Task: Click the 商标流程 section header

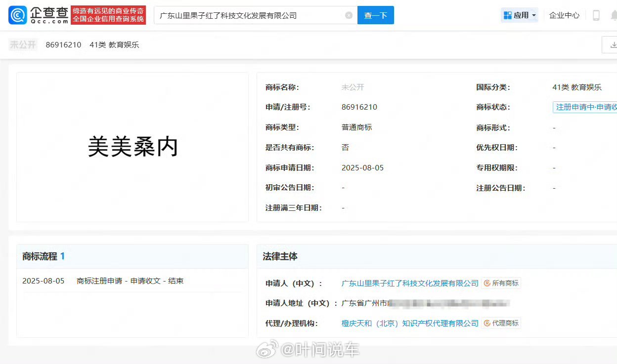Action: point(44,256)
